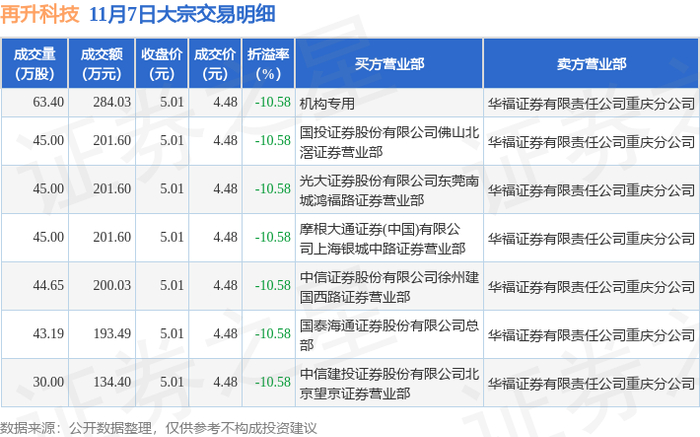Click trade price 4.48 in 43.19 row

[x=225, y=333]
